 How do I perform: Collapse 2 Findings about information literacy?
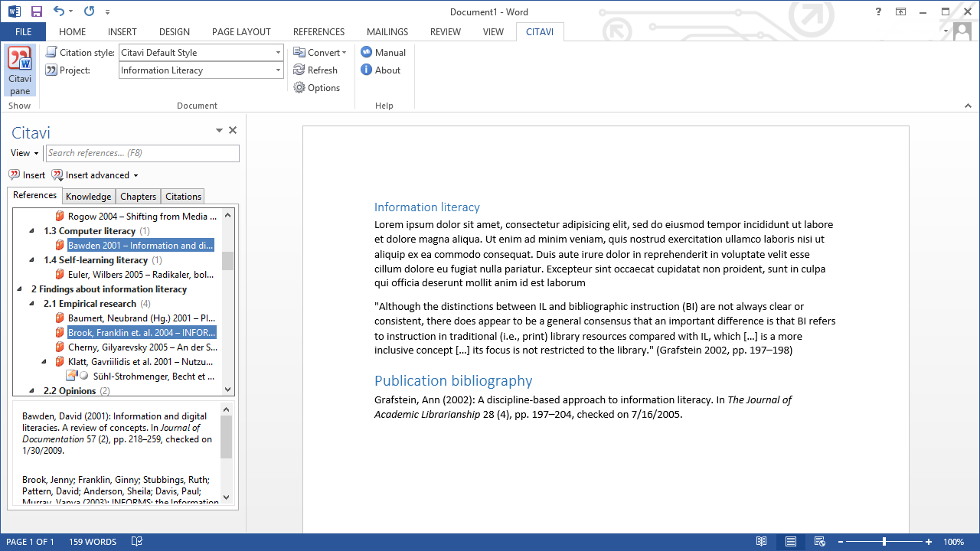pos(20,289)
